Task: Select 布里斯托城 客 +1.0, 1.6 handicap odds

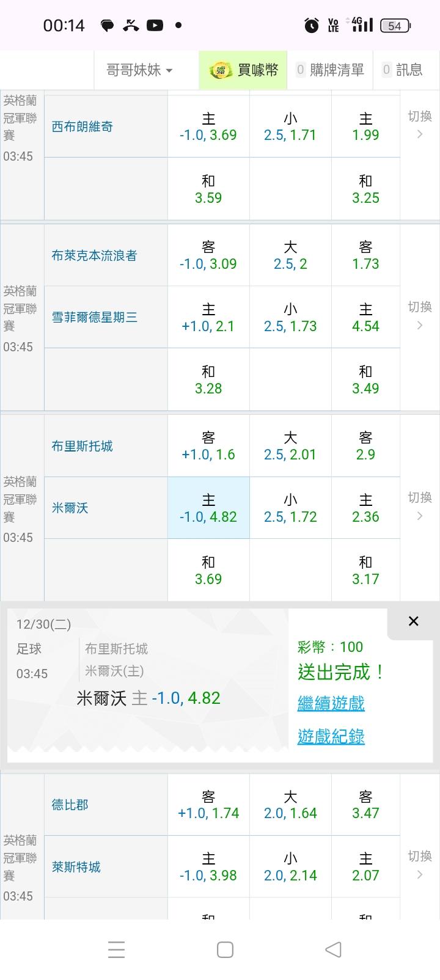Action: pyautogui.click(x=208, y=446)
